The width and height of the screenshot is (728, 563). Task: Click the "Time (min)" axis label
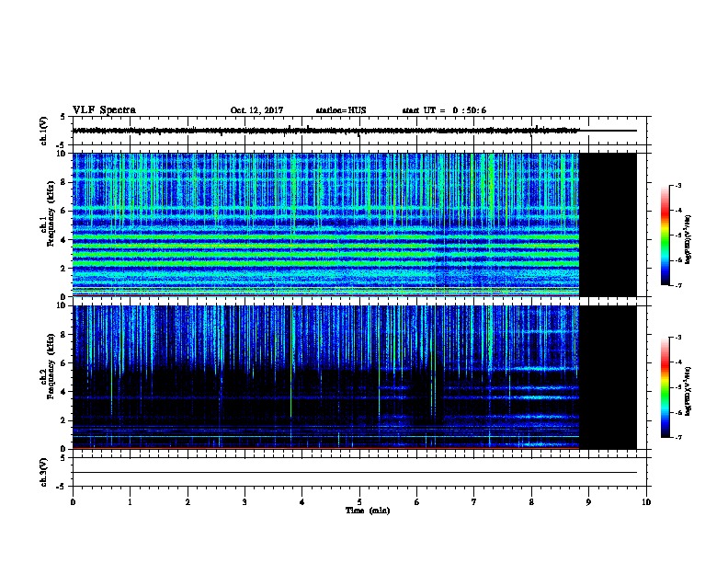(368, 511)
